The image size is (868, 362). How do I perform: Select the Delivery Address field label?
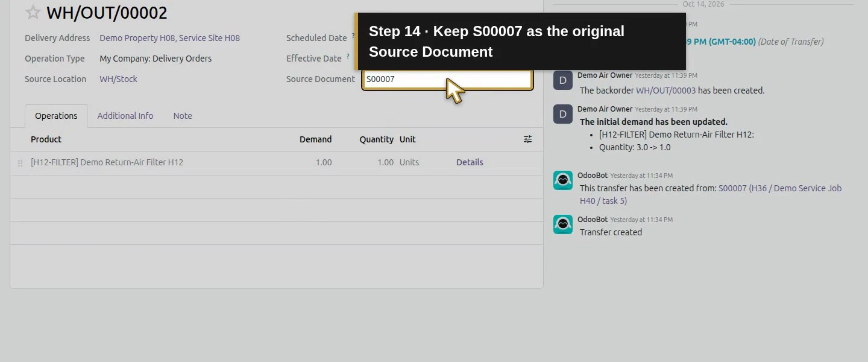(57, 38)
